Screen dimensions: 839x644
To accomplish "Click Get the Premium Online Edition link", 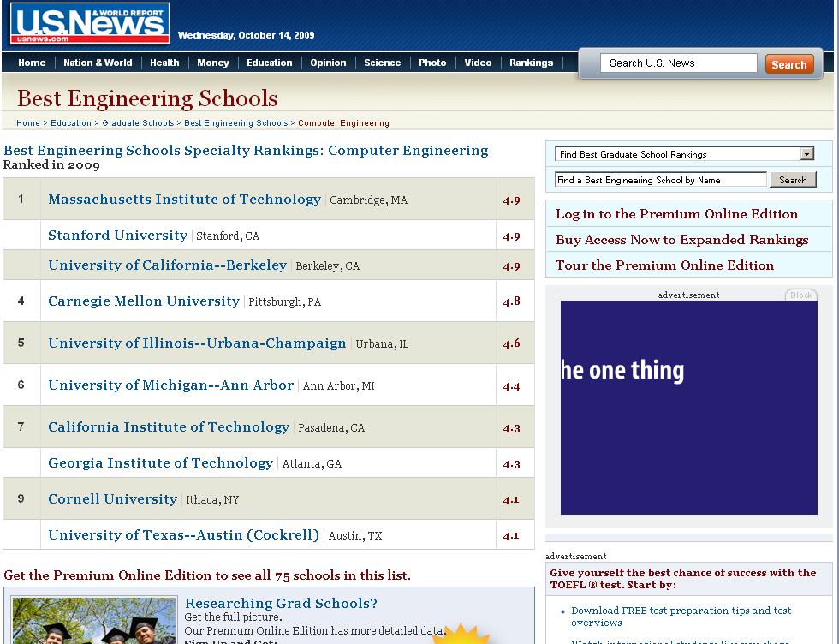I will coord(207,575).
